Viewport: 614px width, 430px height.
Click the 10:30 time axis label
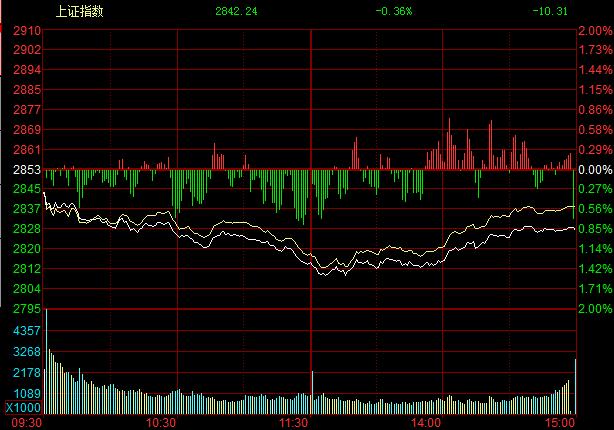(x=161, y=423)
